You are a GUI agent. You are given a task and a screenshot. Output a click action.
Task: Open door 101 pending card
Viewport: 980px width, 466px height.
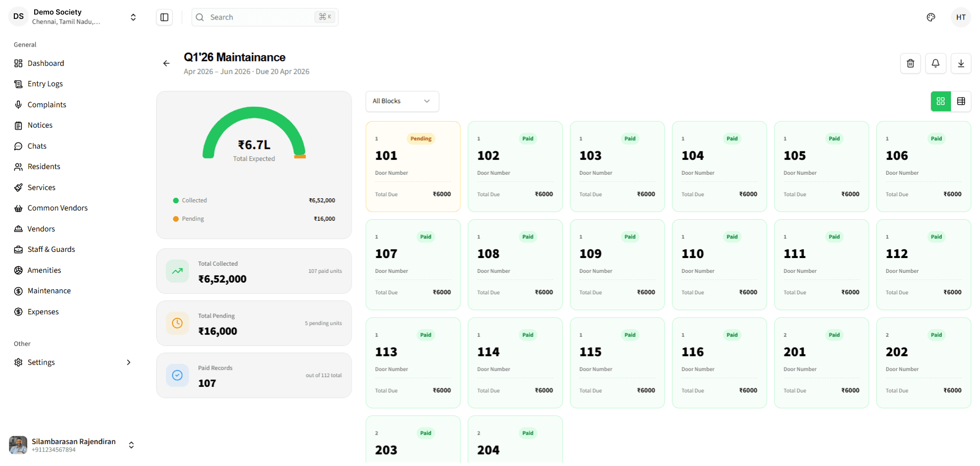click(413, 167)
